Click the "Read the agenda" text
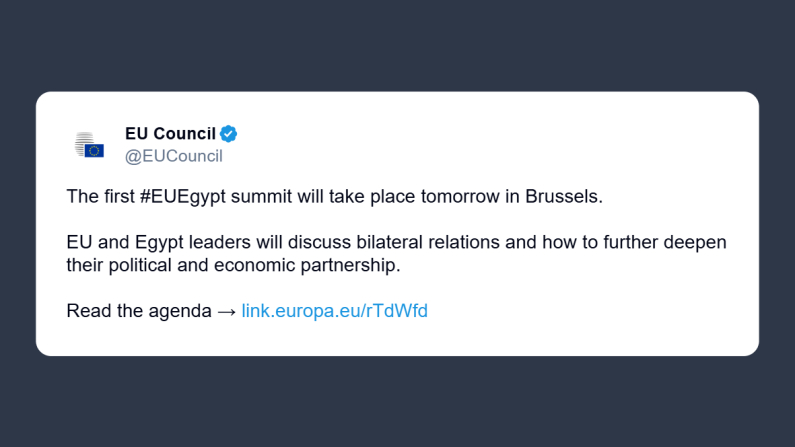795x447 pixels. tap(138, 311)
